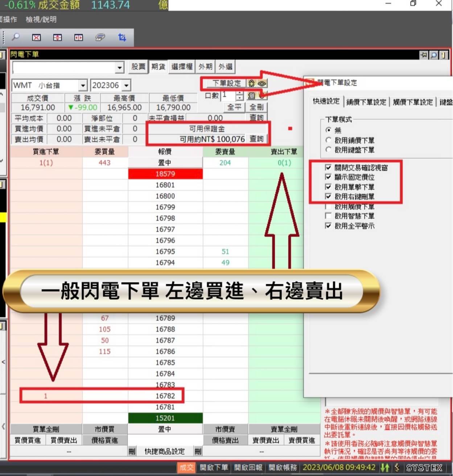Select the 啟用鍵盤下單 radio option
The height and width of the screenshot is (476, 453).
328,150
